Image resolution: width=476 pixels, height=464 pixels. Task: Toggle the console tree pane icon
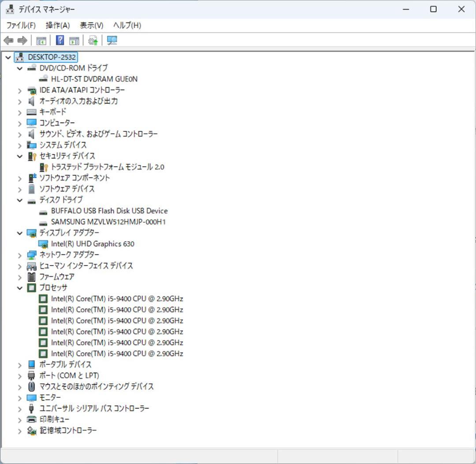coord(41,40)
